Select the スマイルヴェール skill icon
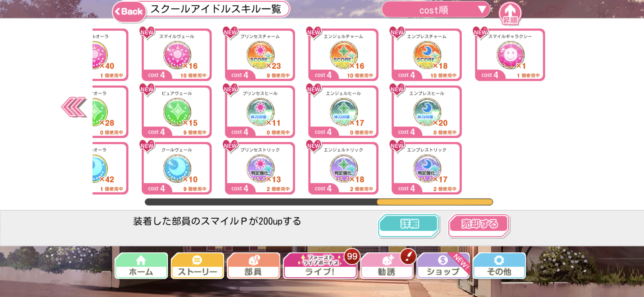The width and height of the screenshot is (644, 297). (x=177, y=55)
